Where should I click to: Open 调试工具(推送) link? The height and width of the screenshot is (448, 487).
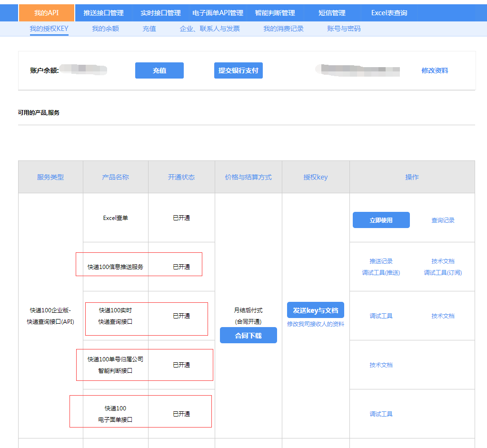(x=381, y=272)
